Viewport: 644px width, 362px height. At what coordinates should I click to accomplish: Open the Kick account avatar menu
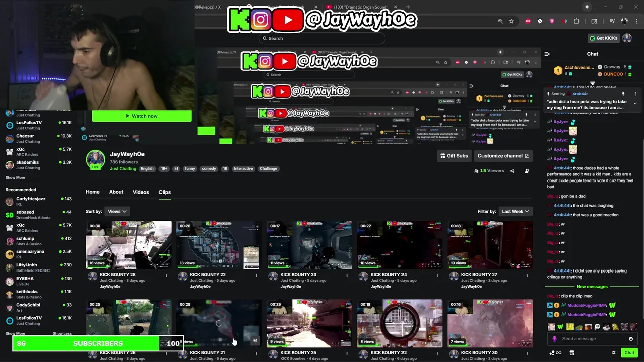click(x=627, y=38)
